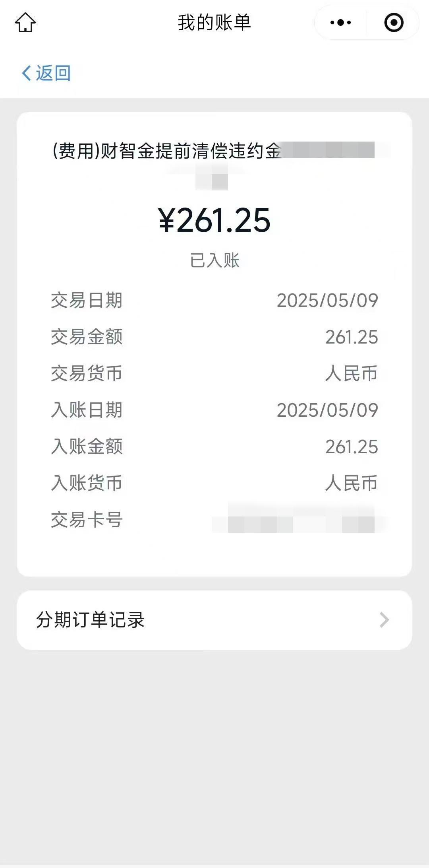Screen dimensions: 429x868
Task: Click the 财智金提前清偿违约金 fee title
Action: tap(168, 151)
